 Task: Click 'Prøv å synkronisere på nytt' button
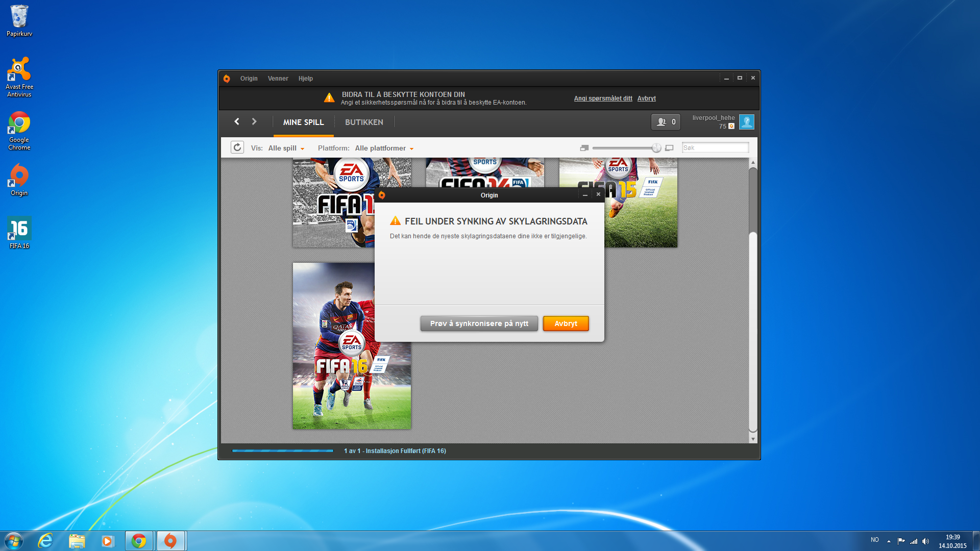tap(479, 323)
